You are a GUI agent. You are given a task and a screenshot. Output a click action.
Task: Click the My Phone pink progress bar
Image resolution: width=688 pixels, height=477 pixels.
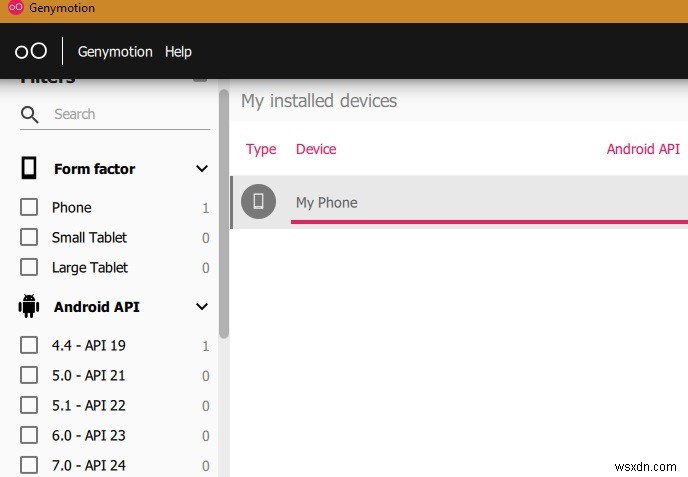point(489,222)
